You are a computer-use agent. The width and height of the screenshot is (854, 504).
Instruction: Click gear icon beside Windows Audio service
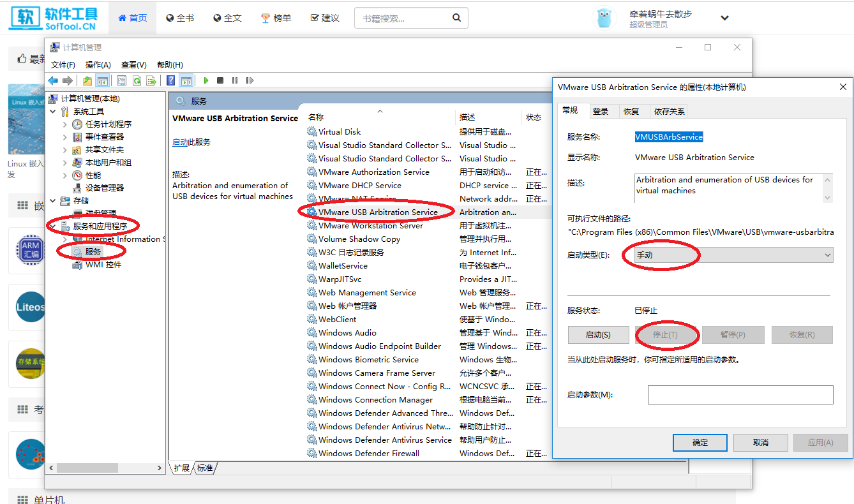tap(311, 333)
